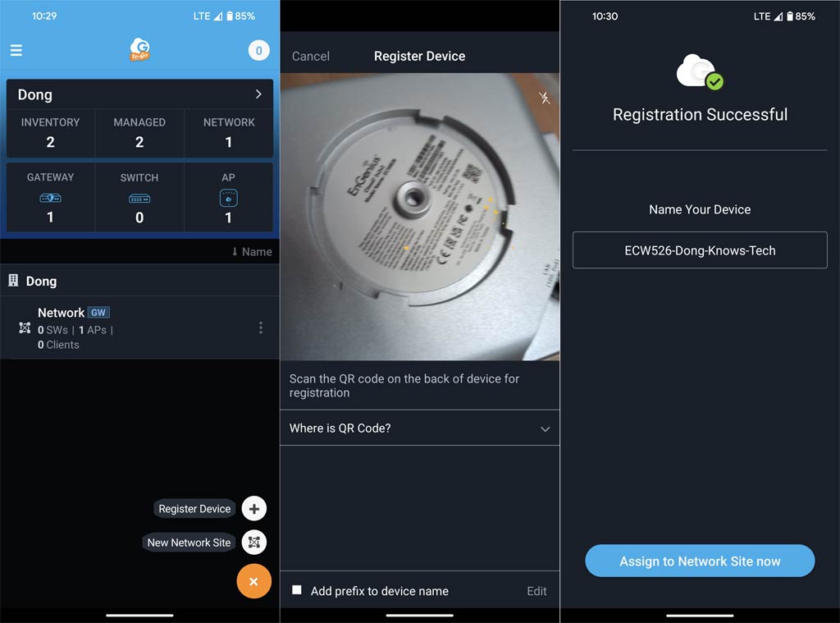Open the Managed devices tile
This screenshot has width=840, height=623.
(x=139, y=133)
